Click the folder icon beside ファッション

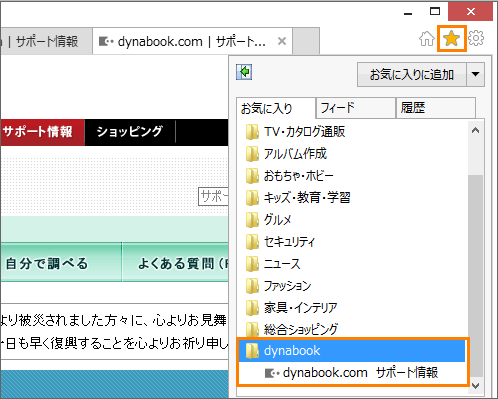point(252,286)
